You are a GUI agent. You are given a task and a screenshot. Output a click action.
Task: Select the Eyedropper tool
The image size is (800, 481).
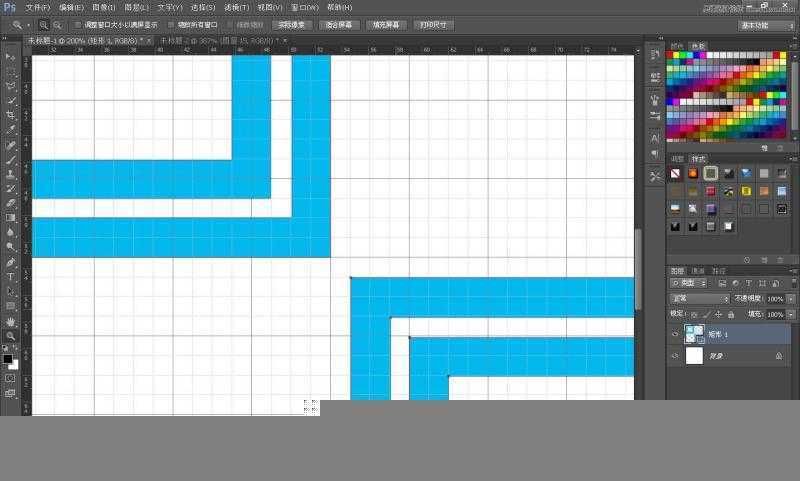[x=10, y=130]
